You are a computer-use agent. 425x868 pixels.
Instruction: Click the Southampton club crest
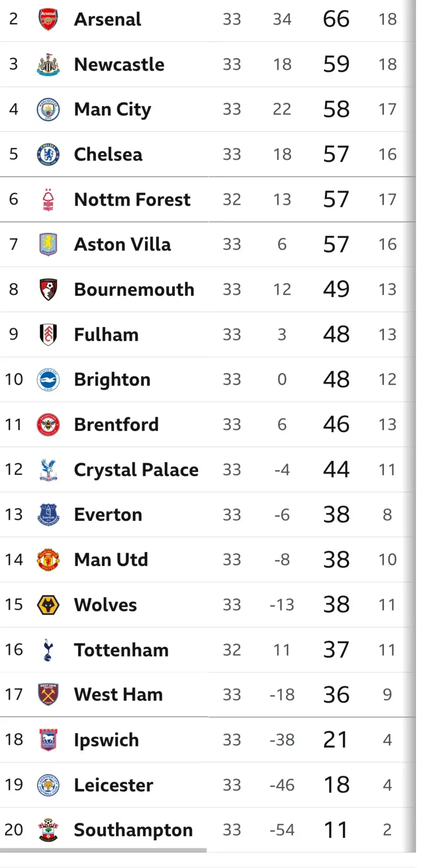pyautogui.click(x=48, y=830)
